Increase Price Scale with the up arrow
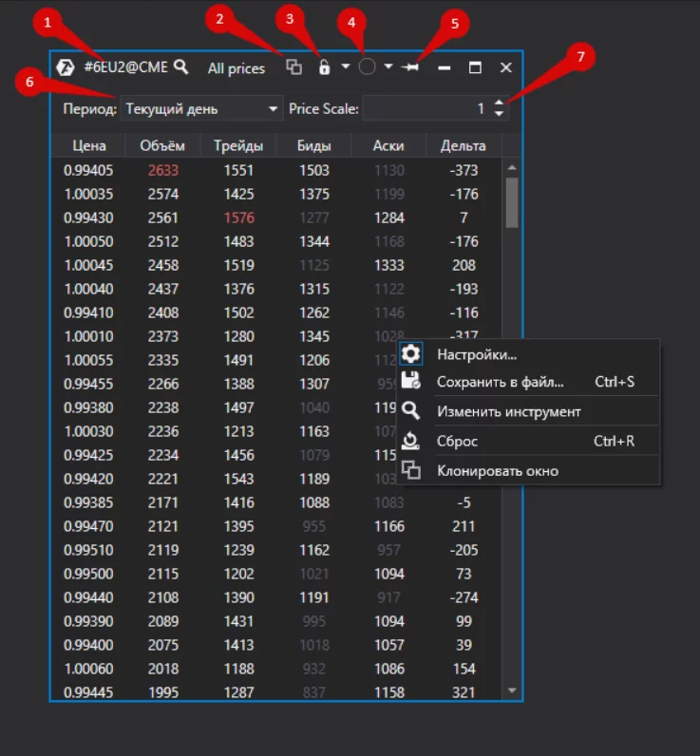Screen dimensions: 700x756 (501, 104)
